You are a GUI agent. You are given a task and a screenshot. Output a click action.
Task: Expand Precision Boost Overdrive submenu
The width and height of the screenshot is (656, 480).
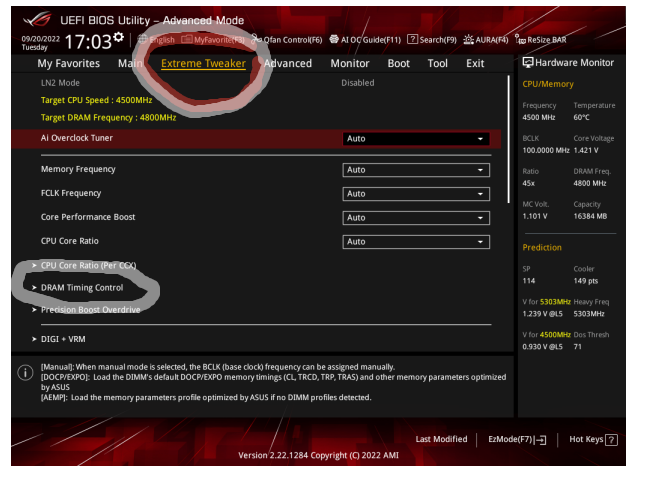(86, 310)
